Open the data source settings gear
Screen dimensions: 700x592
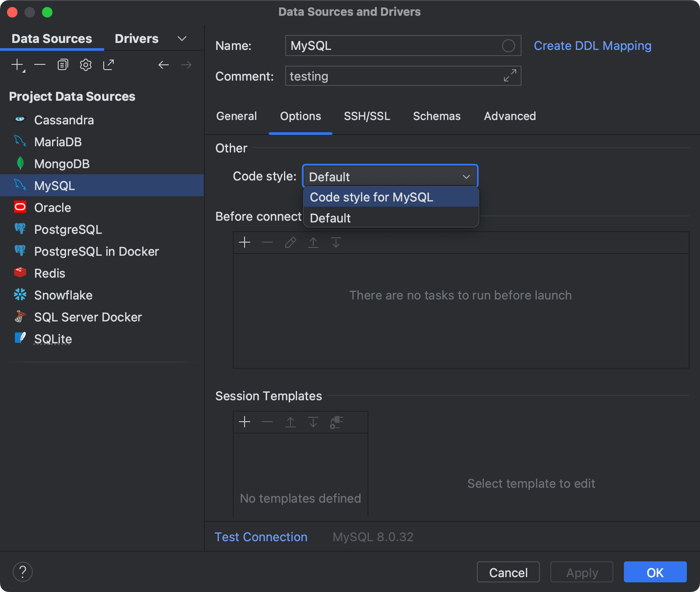click(85, 64)
